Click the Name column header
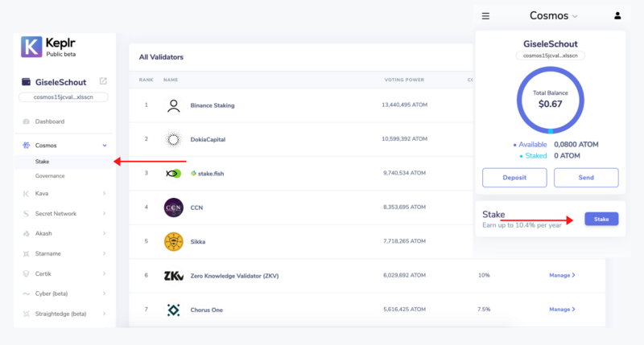This screenshot has height=345, width=644. coord(171,80)
